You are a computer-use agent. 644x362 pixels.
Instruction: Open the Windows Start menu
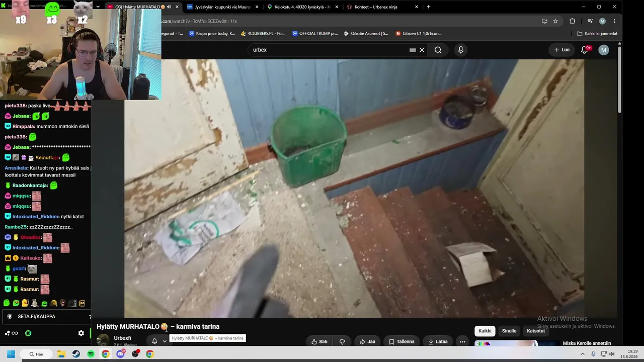tap(11, 354)
